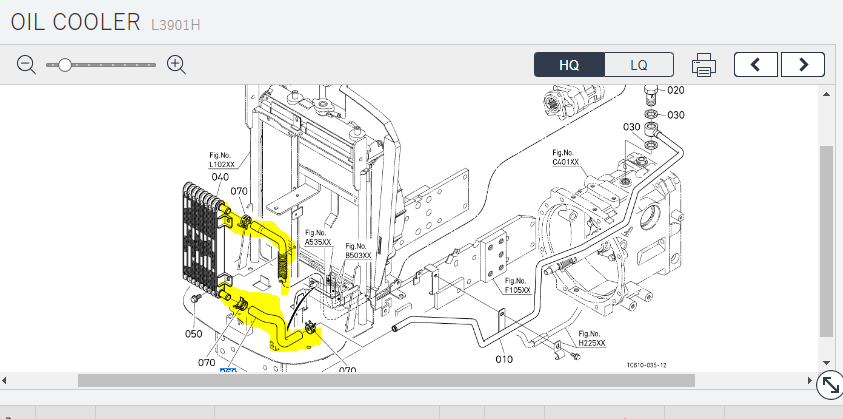Click the zoom out magnifier icon
Screen dimensions: 843x419
(26, 65)
